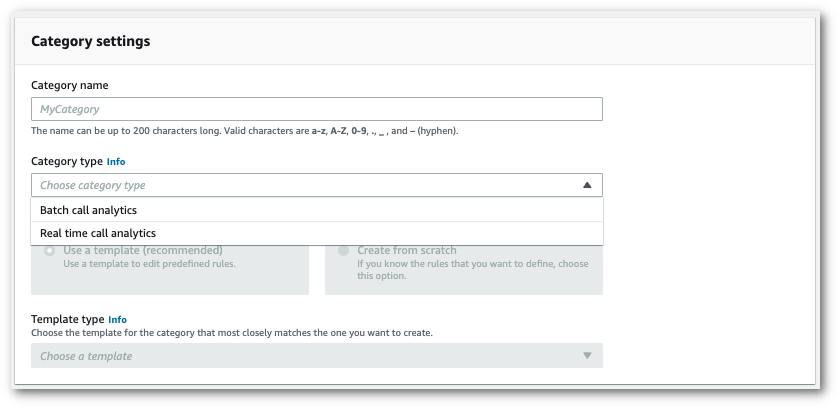Click the Template type label text
The height and width of the screenshot is (408, 839).
[x=68, y=319]
